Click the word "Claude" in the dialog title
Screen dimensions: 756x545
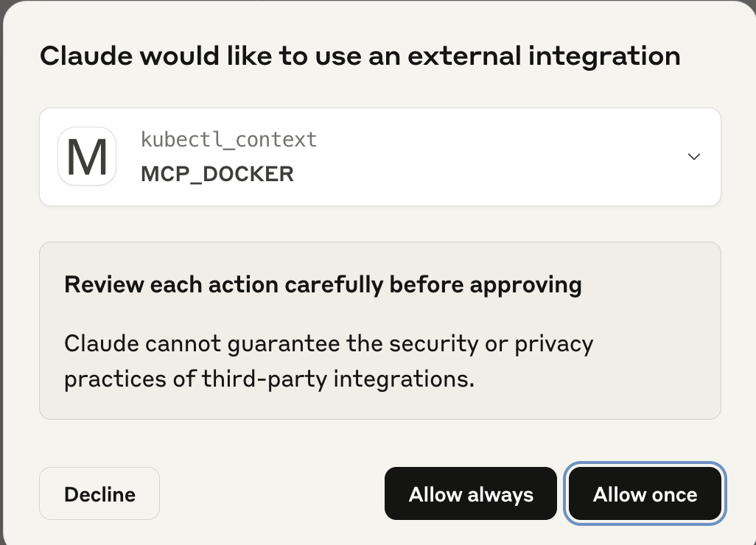(86, 56)
